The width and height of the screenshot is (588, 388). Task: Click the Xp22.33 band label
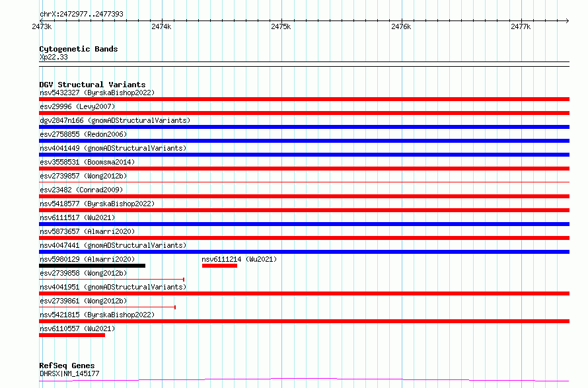(54, 57)
